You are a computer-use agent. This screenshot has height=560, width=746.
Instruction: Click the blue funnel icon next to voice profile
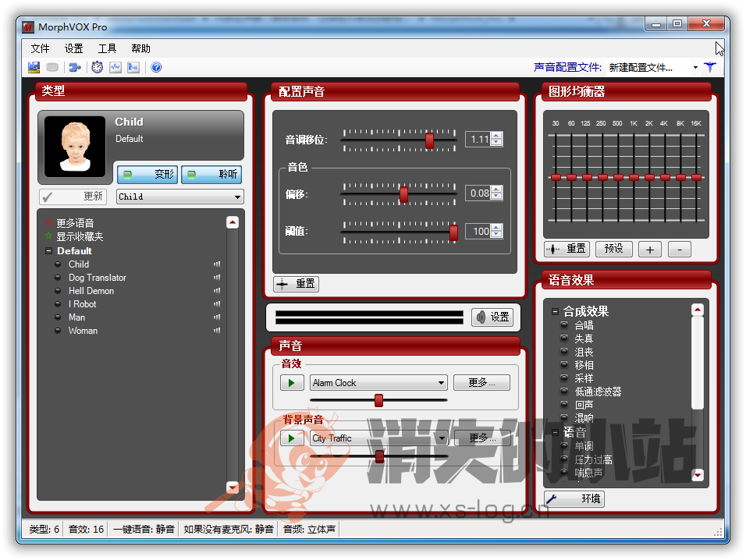click(710, 67)
